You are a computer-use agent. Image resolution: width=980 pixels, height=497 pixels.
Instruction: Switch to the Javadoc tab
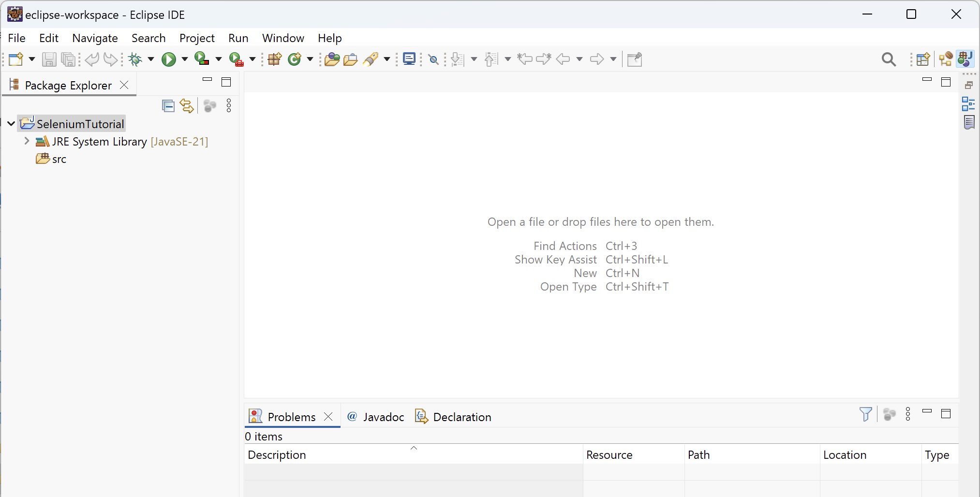click(384, 416)
